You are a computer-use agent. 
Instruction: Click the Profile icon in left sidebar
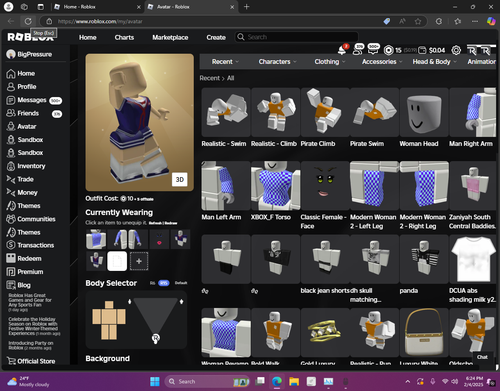click(11, 87)
